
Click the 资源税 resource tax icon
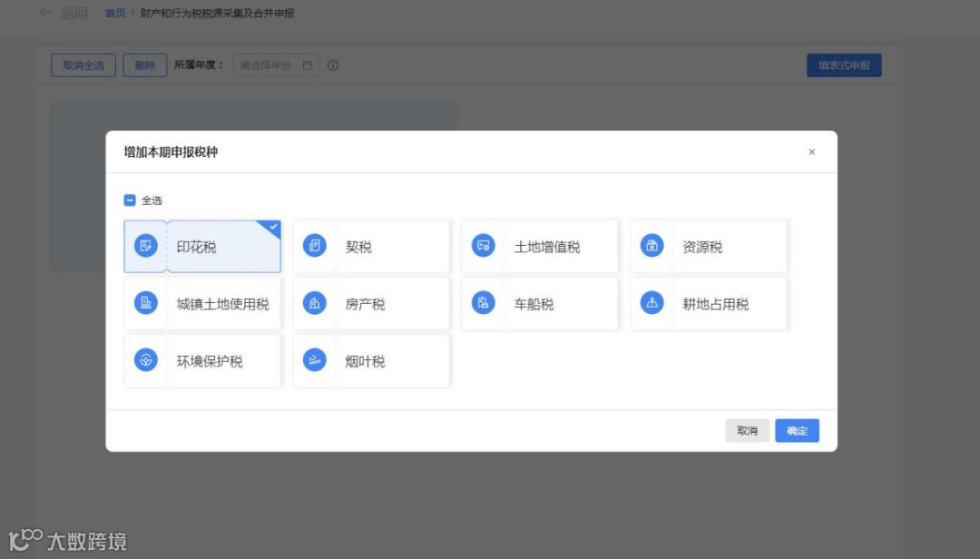tap(652, 246)
